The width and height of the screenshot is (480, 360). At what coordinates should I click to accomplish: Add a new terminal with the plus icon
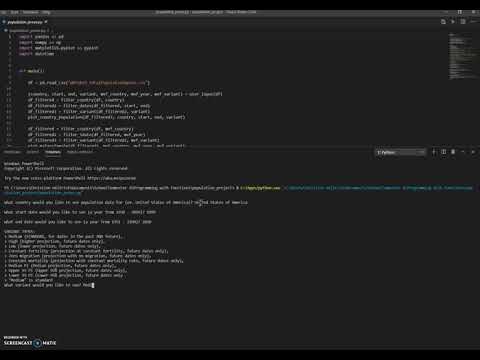tap(434, 152)
